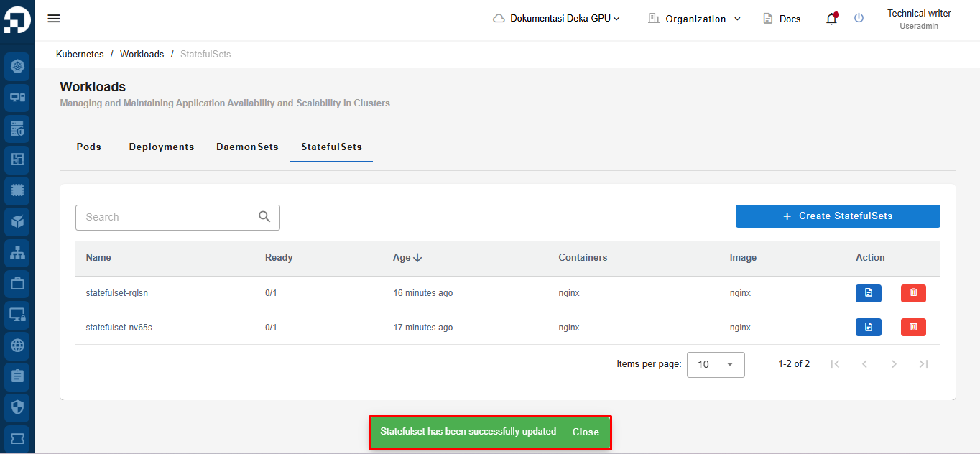Viewport: 980px width, 454px height.
Task: Click the Create StatefulSets button
Action: (x=838, y=216)
